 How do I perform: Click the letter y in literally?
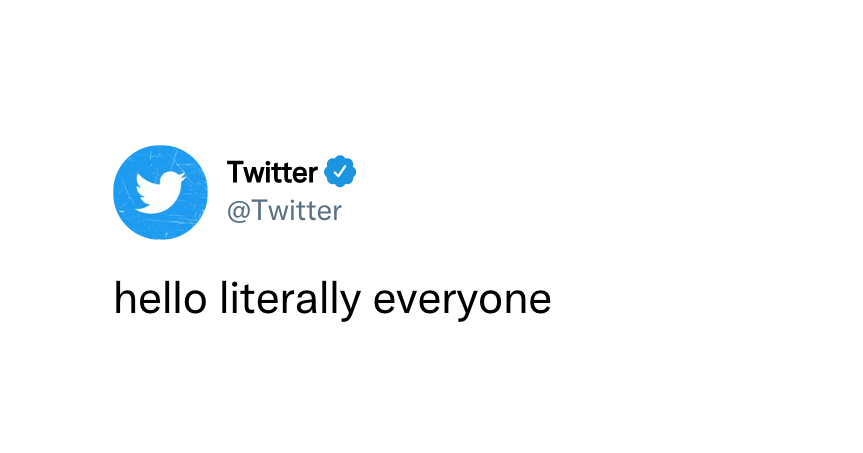click(351, 304)
